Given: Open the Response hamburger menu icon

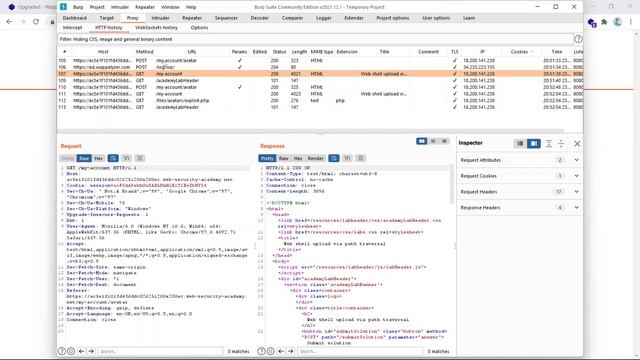Looking at the screenshot, I should [x=361, y=158].
